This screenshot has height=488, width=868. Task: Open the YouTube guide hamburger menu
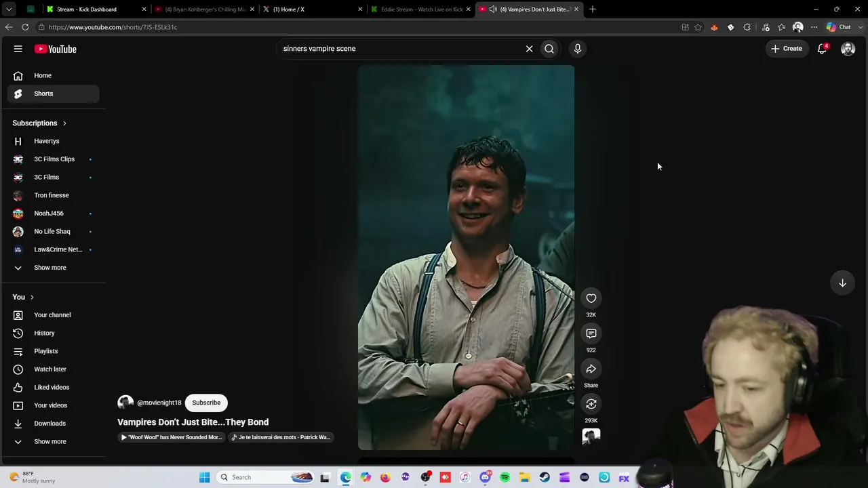(18, 49)
